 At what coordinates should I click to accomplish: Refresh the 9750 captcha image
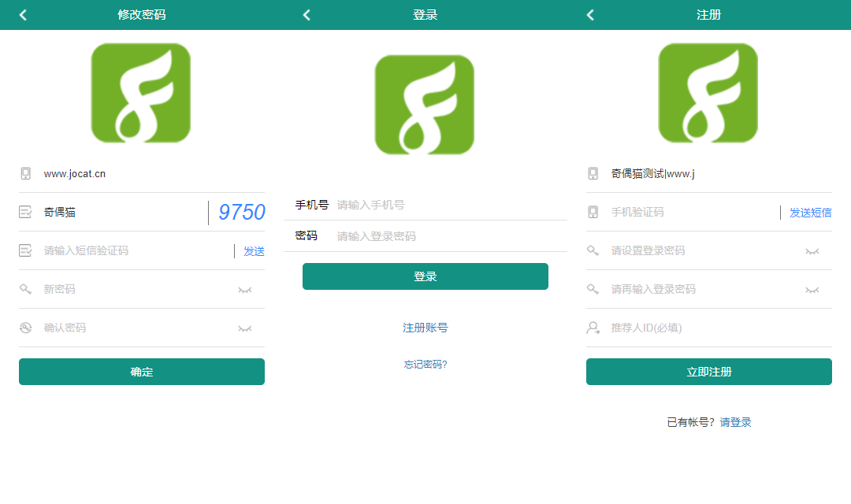coord(242,212)
